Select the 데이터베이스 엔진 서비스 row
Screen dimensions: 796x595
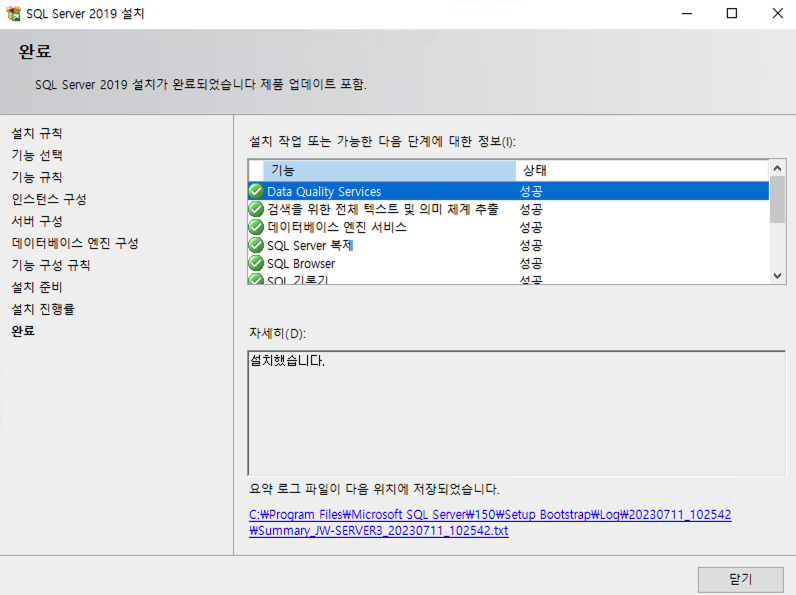point(509,227)
